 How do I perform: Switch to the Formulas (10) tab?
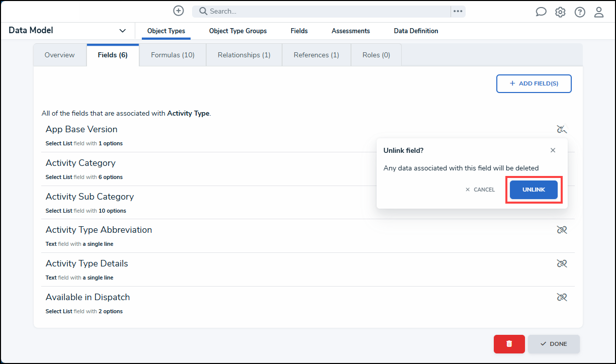point(172,55)
